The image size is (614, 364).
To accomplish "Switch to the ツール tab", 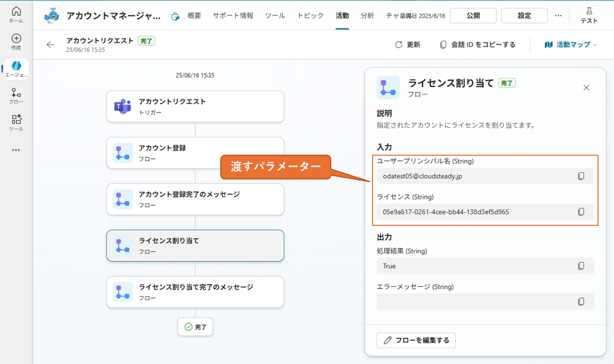I will coord(275,15).
